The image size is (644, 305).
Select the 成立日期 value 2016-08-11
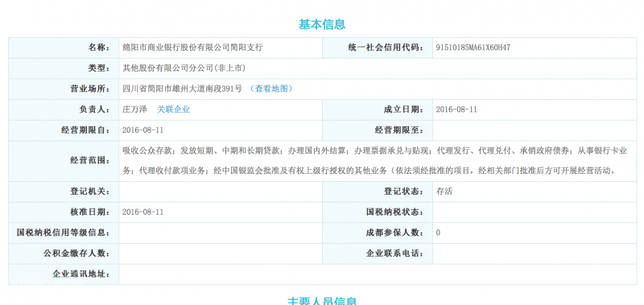click(456, 109)
